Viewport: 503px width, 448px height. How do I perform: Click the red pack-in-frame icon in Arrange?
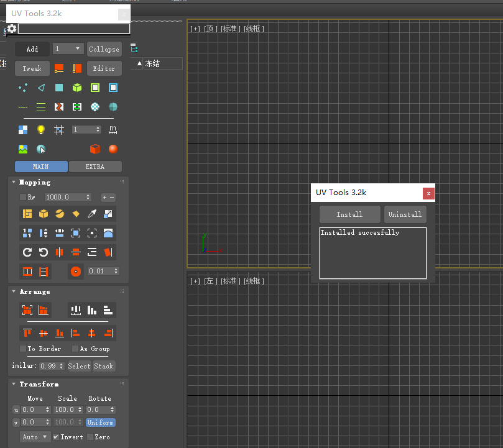pyautogui.click(x=27, y=310)
